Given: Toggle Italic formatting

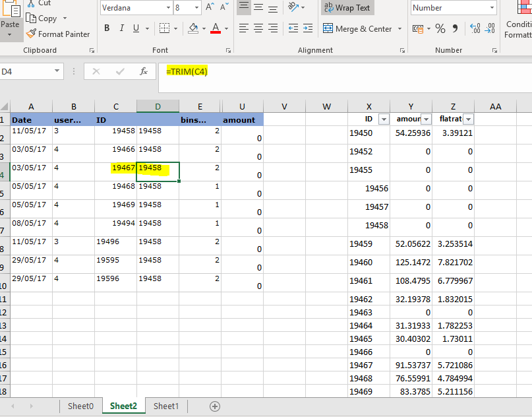Looking at the screenshot, I should 121,28.
